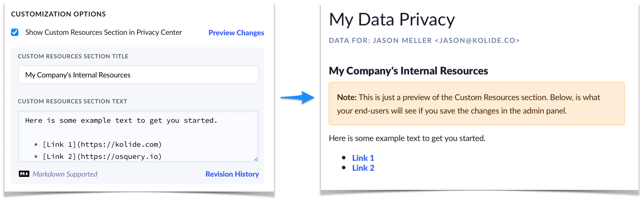This screenshot has width=644, height=202.
Task: Click the 'My Company's Internal Resources' preview heading
Action: [408, 71]
